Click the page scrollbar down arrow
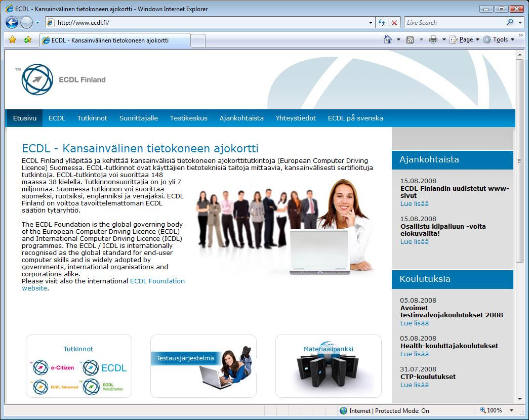529x420 pixels. pyautogui.click(x=519, y=399)
